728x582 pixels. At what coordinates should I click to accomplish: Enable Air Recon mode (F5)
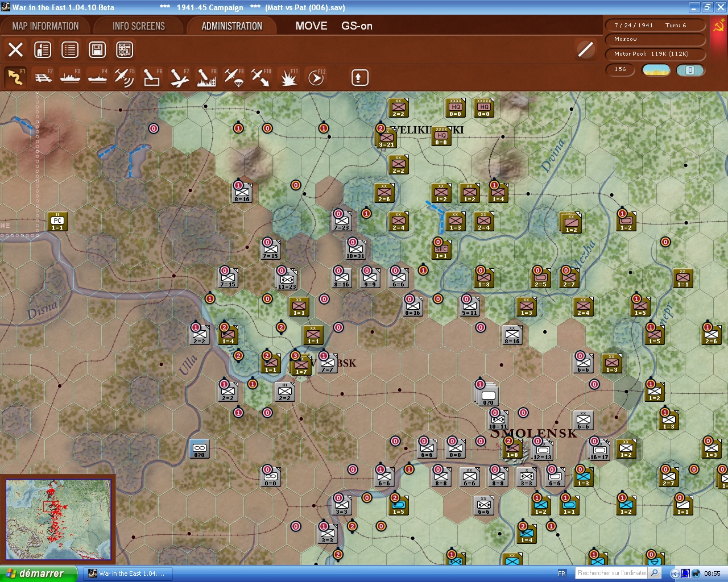coord(125,77)
